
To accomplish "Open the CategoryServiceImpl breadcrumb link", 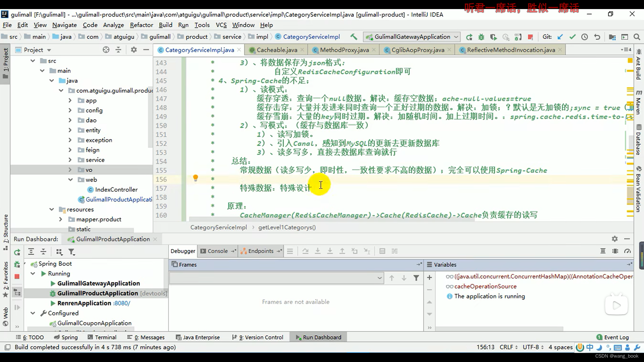I will (218, 227).
